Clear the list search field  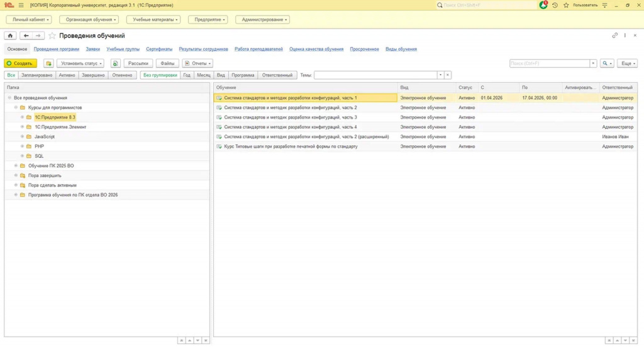click(x=593, y=63)
